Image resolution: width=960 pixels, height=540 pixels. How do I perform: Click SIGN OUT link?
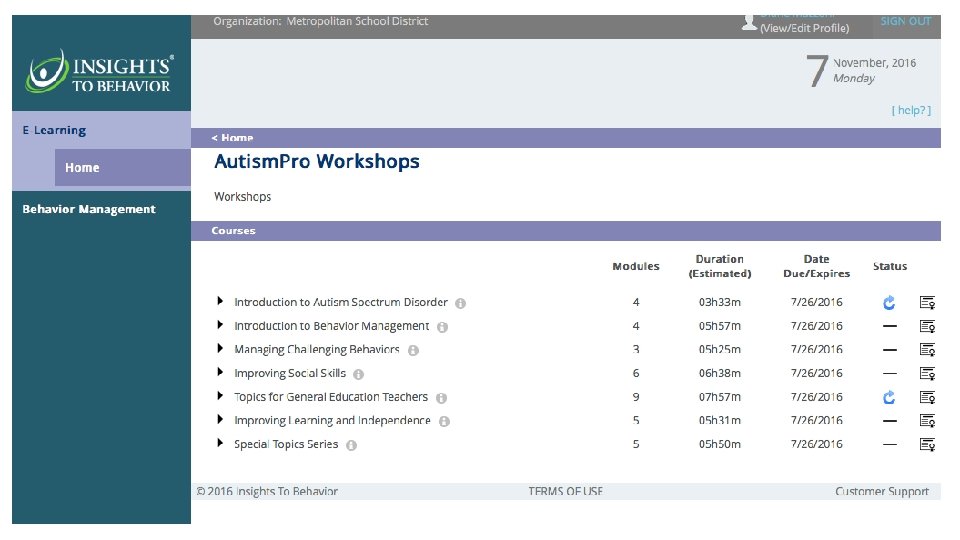click(906, 21)
